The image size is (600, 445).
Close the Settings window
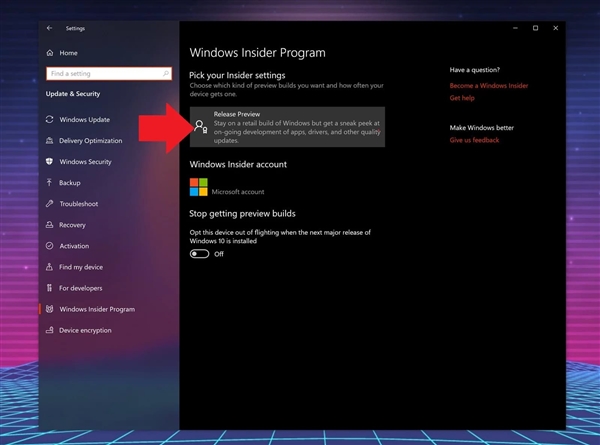(x=556, y=28)
